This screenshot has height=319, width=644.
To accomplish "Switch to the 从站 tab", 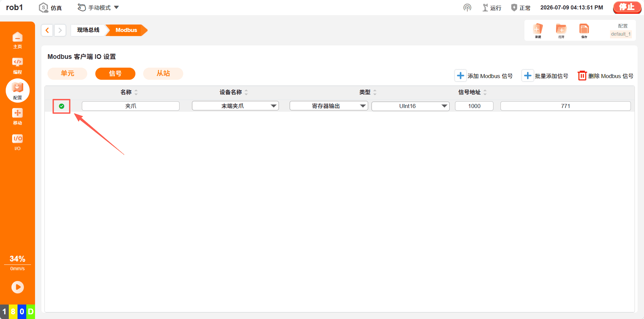I will click(x=163, y=73).
